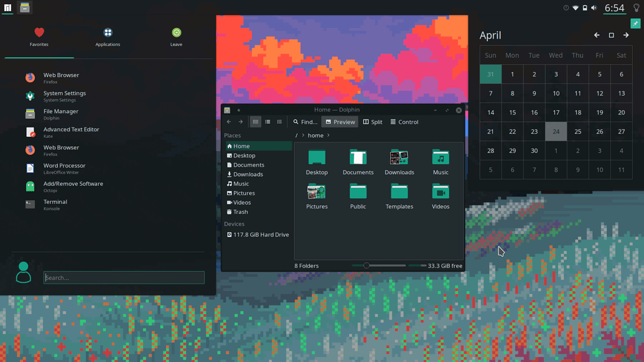Click the Manjaro application launcher icon

[7, 7]
